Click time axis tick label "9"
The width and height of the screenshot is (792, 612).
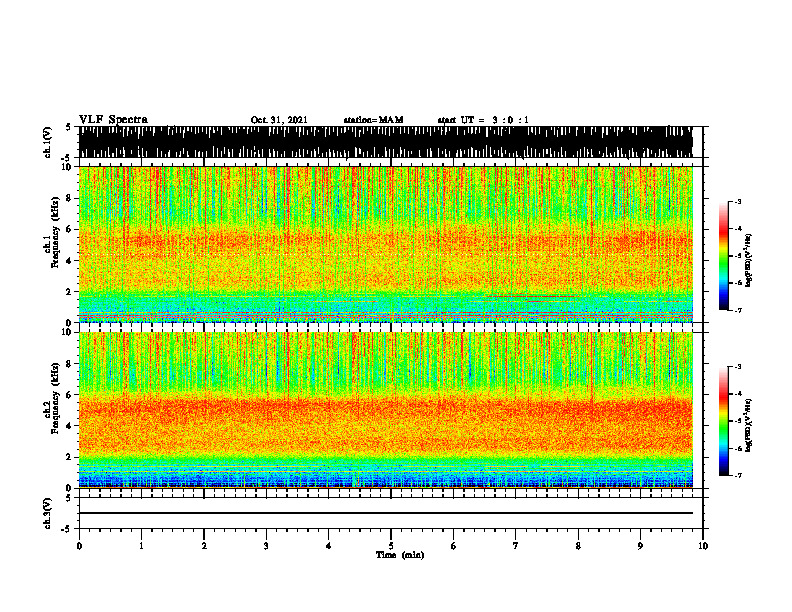click(640, 546)
